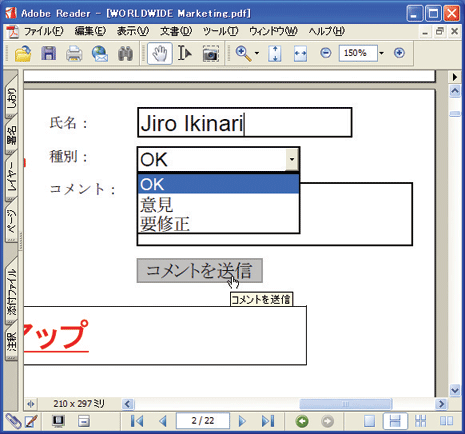This screenshot has width=465, height=434.
Task: Click the Open file folder icon
Action: pyautogui.click(x=23, y=53)
